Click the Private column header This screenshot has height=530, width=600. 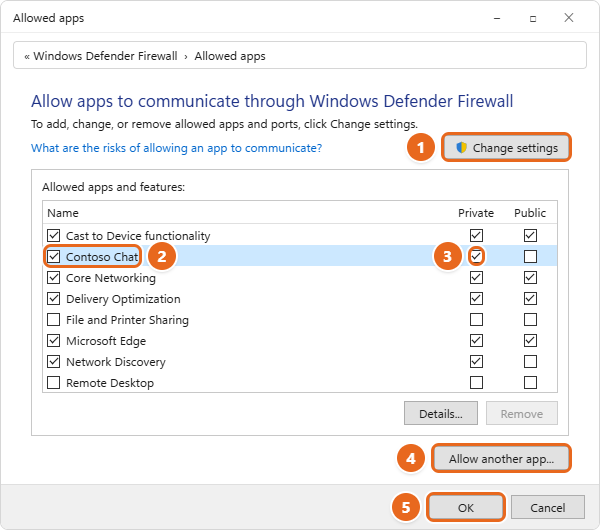[476, 213]
